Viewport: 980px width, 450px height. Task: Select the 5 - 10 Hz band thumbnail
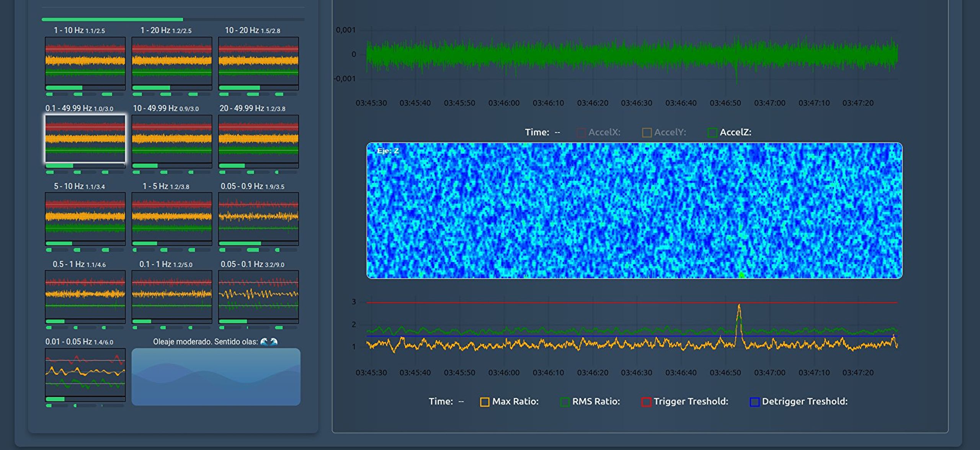tap(85, 216)
